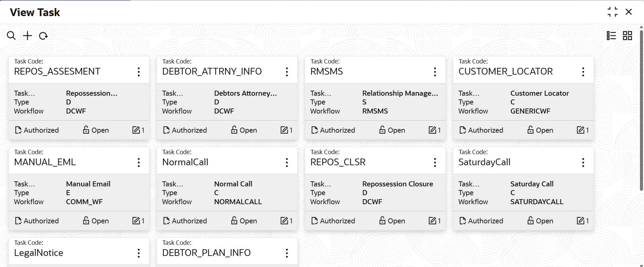Switch to list view layout
644x267 pixels.
tap(611, 36)
